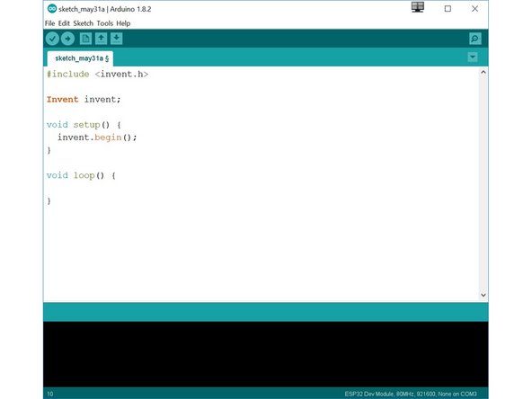
Task: Maximize the Arduino window
Action: coord(448,9)
